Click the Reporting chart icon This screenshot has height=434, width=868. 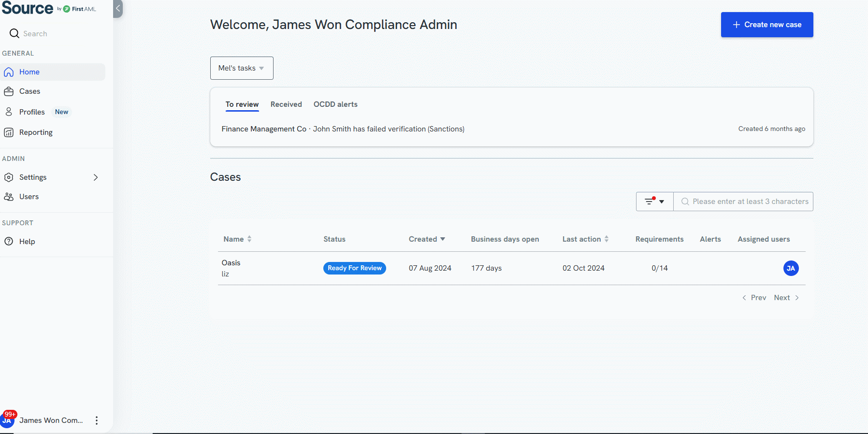tap(9, 132)
